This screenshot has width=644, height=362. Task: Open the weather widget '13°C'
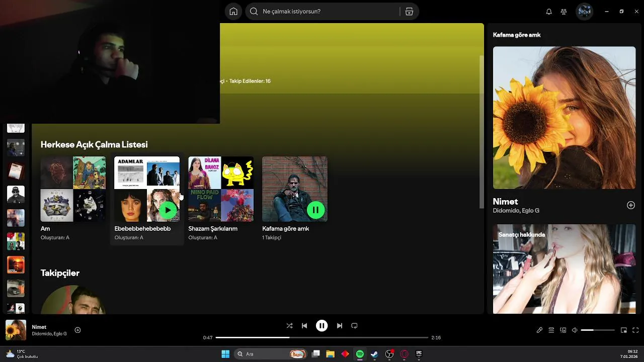click(x=22, y=354)
